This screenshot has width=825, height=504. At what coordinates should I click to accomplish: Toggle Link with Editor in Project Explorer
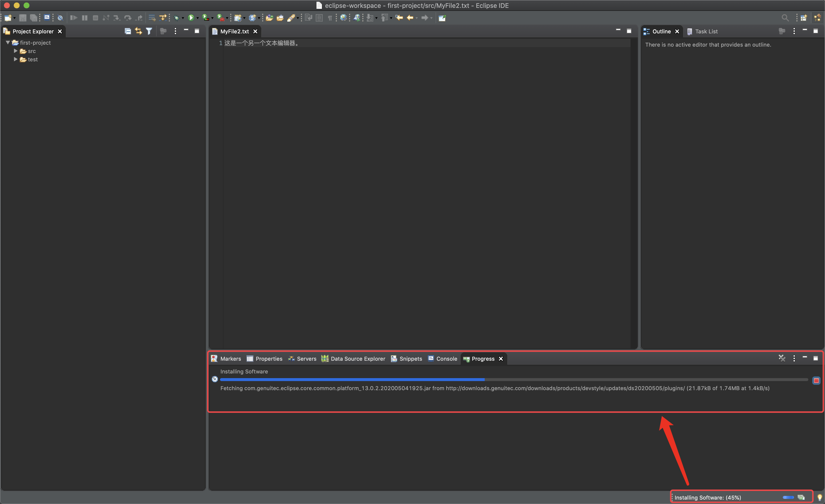(138, 31)
